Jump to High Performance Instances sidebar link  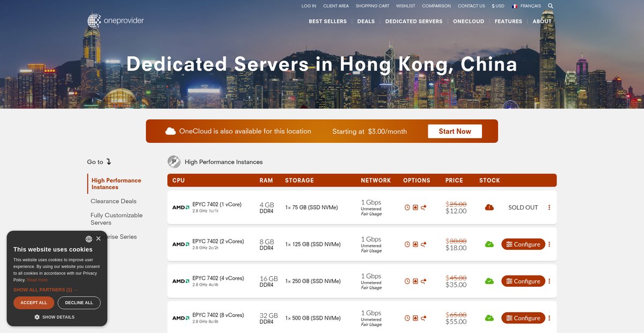[x=116, y=184]
